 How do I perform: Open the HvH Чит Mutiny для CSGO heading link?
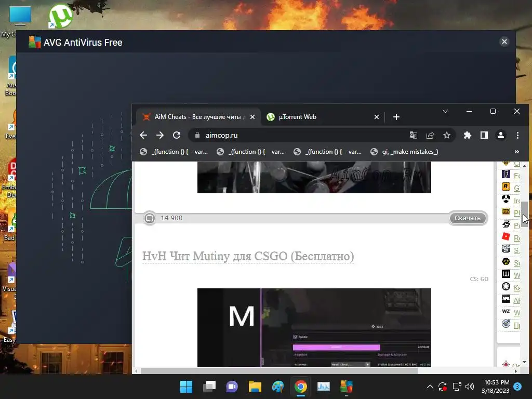coord(248,256)
